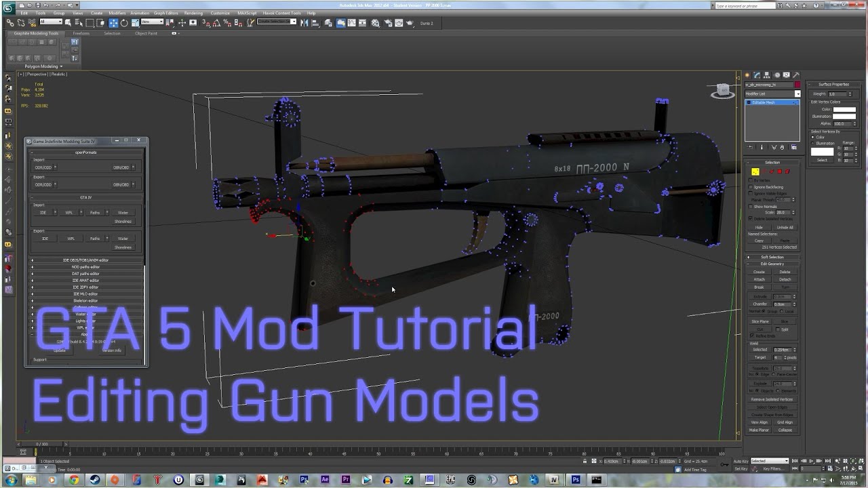Viewport: 868px width, 488px height.
Task: Click the Detach button
Action: (785, 279)
